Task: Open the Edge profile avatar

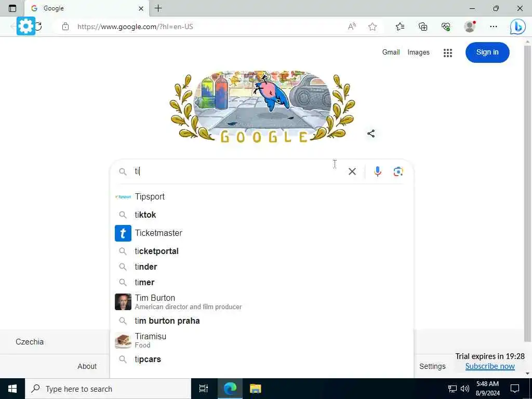Action: tap(470, 26)
